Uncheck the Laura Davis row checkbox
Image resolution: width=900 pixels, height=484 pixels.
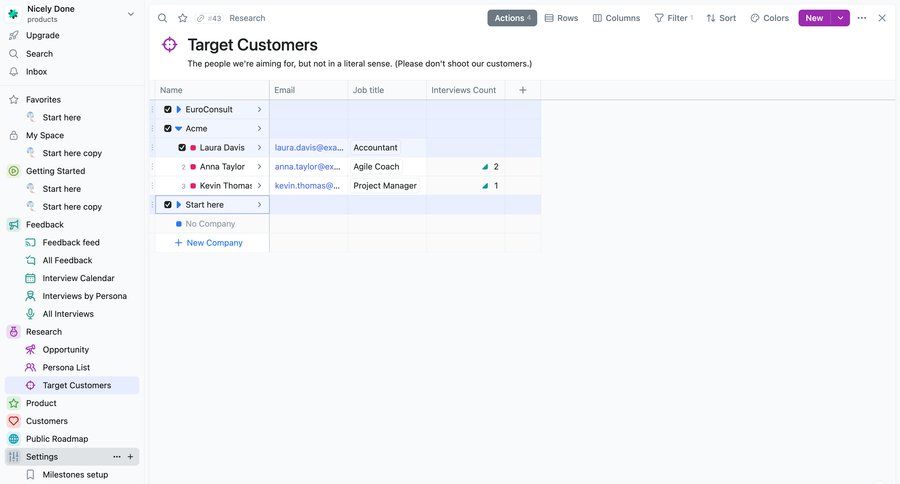182,148
